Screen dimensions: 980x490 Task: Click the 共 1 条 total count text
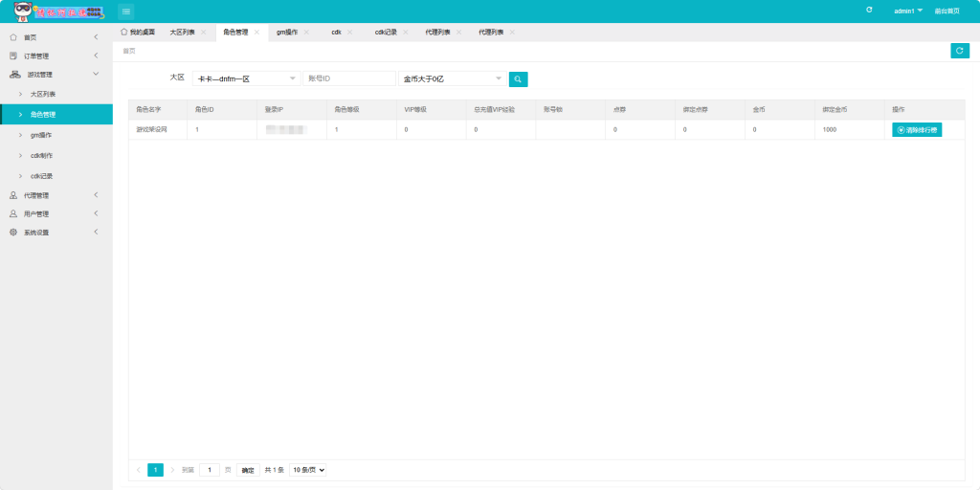pos(275,470)
